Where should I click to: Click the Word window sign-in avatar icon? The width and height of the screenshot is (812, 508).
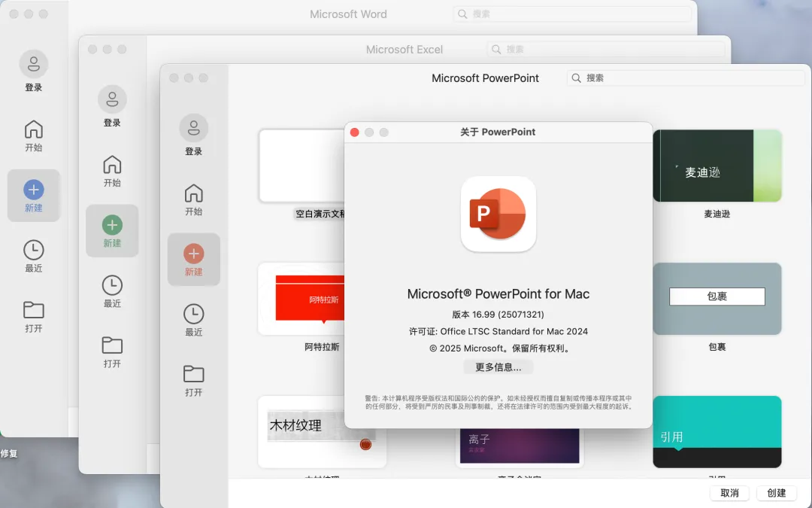[34, 64]
